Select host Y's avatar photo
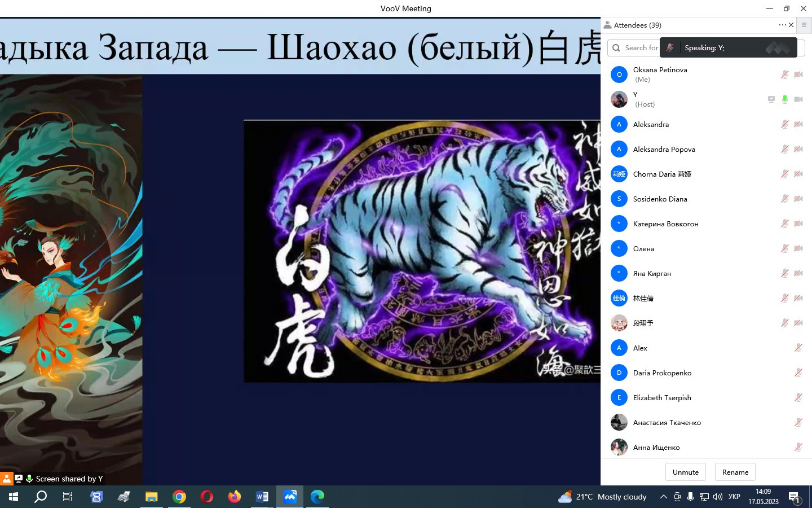Screen dimensions: 812x508 (619, 99)
